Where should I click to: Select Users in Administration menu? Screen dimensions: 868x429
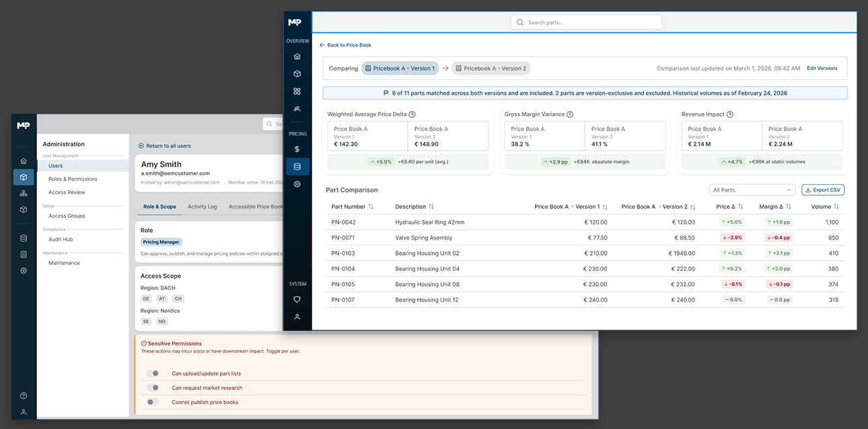point(83,165)
